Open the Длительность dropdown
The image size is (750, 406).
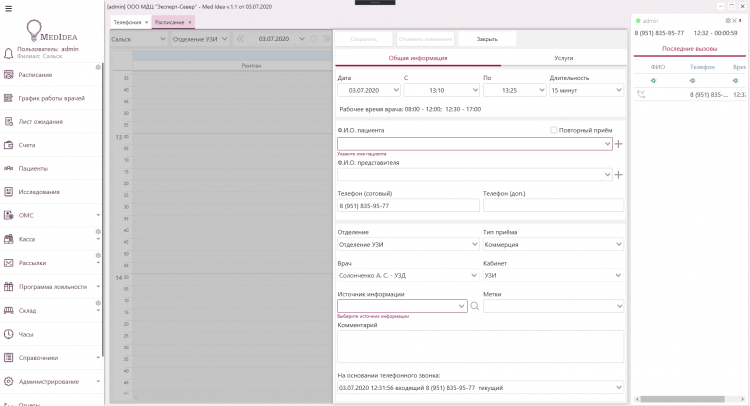[585, 90]
